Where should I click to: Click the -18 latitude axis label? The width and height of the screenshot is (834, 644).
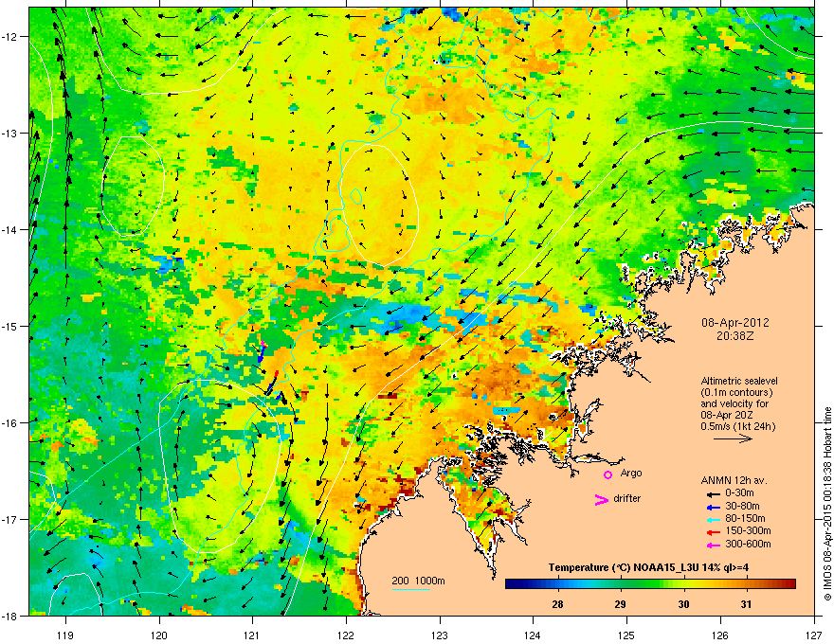coord(10,616)
